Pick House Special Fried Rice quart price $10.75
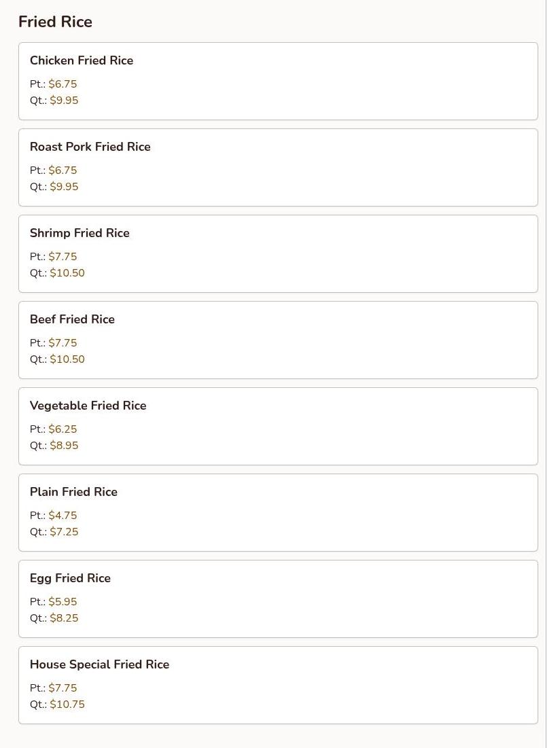The width and height of the screenshot is (560, 748). point(67,705)
